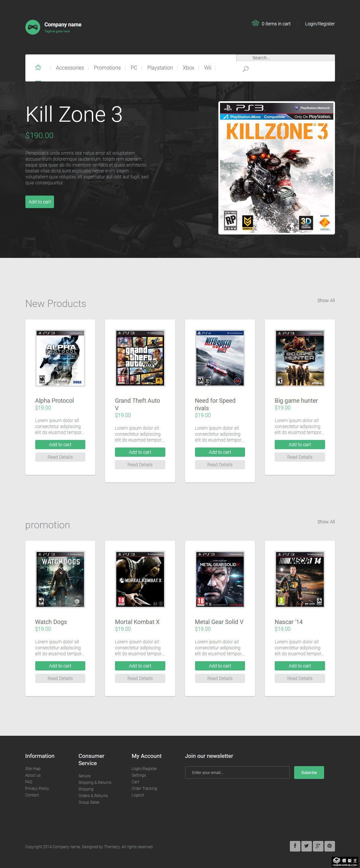Read details of Alpha Protocol

(60, 457)
